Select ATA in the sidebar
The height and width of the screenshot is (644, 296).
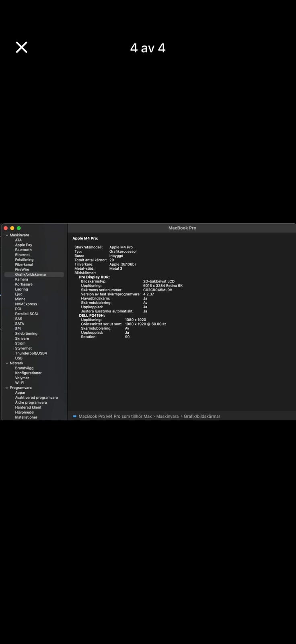pos(18,240)
